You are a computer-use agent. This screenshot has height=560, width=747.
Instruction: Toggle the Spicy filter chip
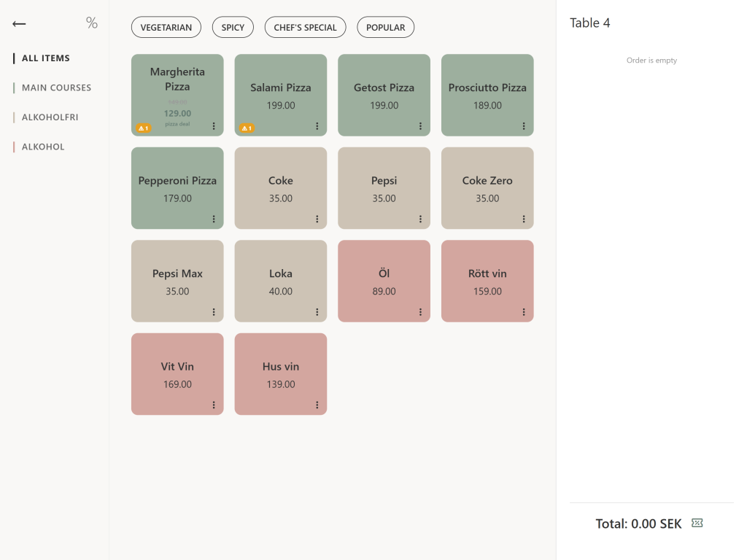233,27
